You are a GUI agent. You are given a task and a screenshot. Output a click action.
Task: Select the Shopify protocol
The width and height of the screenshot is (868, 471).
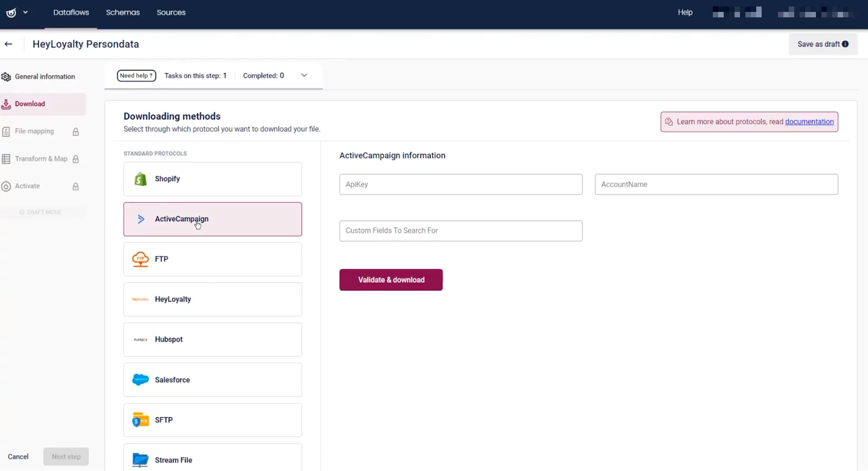tap(213, 179)
